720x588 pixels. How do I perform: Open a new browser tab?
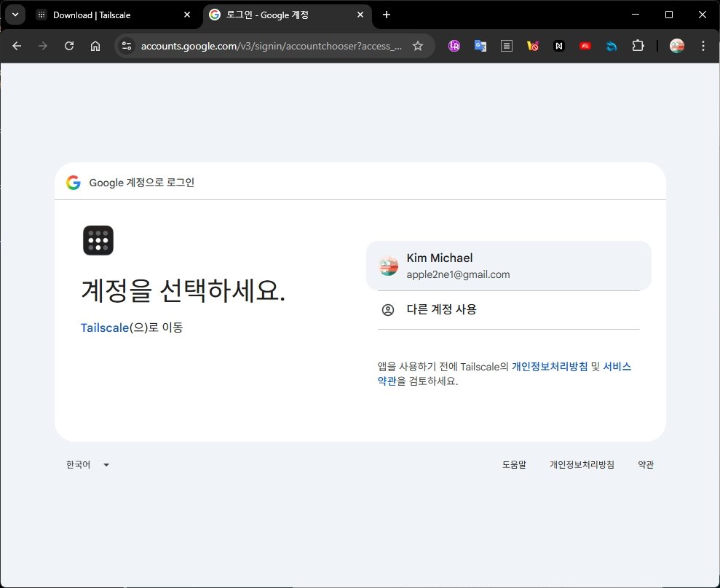click(386, 15)
